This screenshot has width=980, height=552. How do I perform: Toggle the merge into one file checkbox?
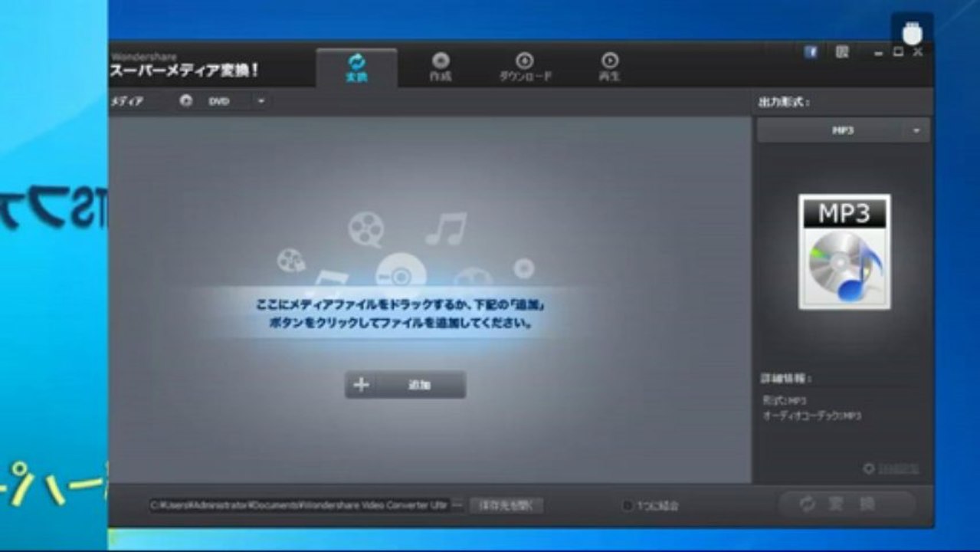tap(628, 506)
